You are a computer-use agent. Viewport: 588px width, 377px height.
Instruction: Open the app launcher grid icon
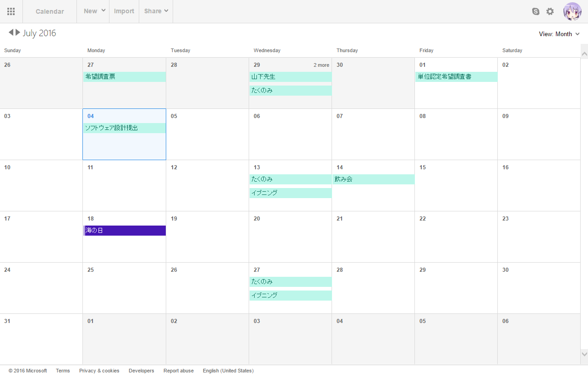pyautogui.click(x=11, y=11)
